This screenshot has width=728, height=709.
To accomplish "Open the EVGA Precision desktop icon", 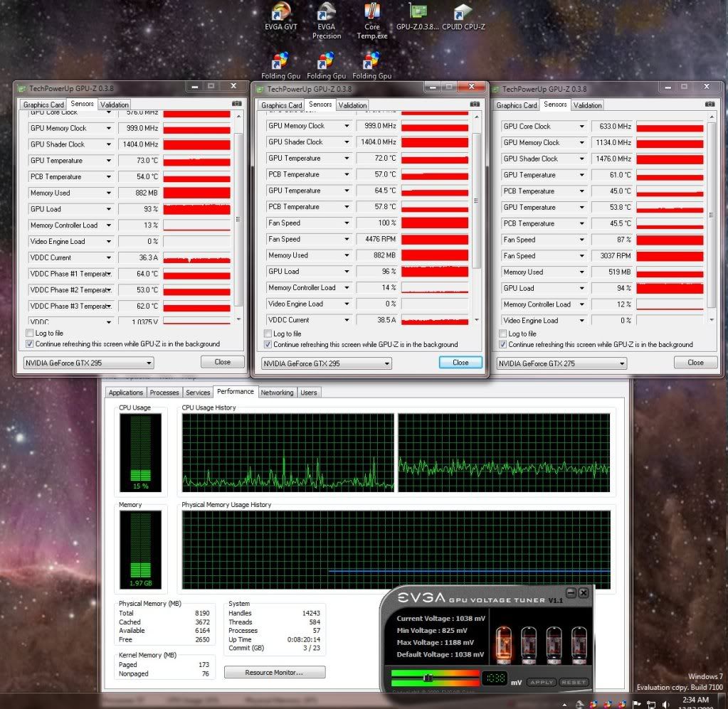I will coord(326,13).
